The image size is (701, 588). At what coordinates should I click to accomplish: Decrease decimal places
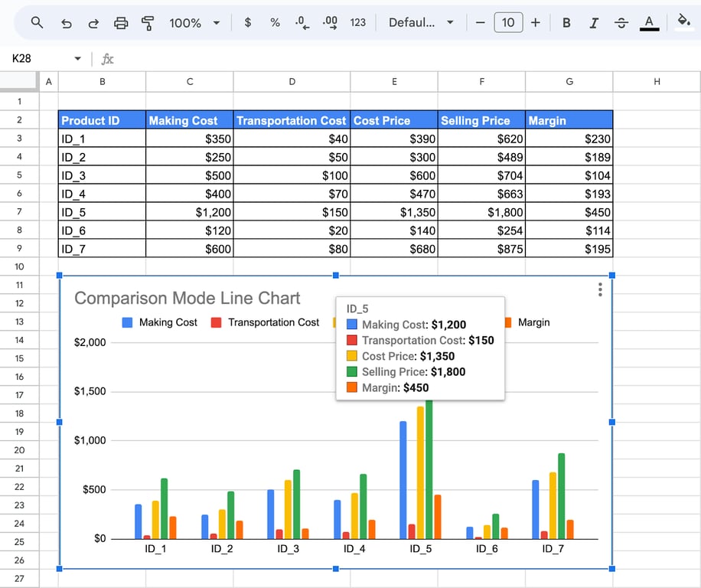(x=302, y=22)
